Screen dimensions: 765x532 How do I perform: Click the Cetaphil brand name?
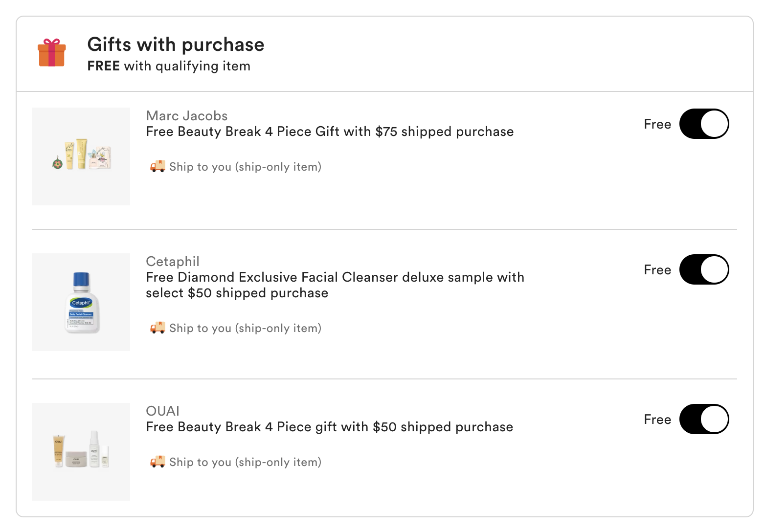[x=173, y=262]
